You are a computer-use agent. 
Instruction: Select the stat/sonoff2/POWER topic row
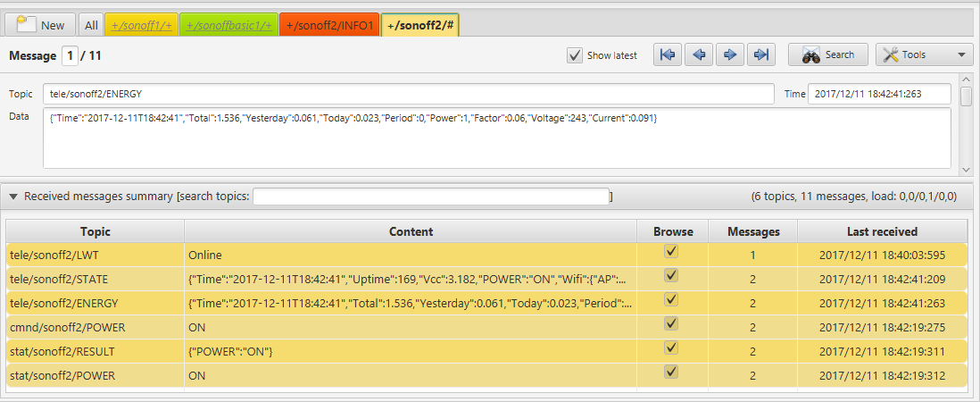(486, 376)
